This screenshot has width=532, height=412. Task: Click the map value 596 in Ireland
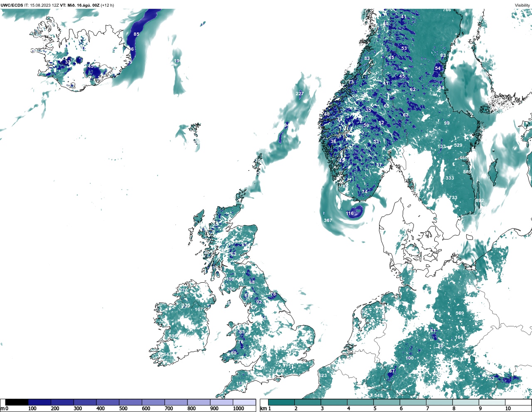174,336
